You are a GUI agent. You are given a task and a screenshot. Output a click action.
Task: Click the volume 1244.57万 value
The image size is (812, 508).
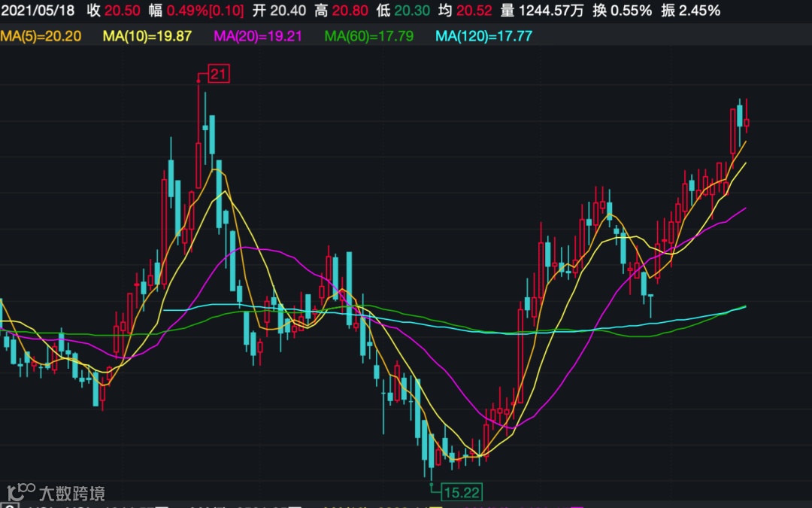pyautogui.click(x=551, y=11)
